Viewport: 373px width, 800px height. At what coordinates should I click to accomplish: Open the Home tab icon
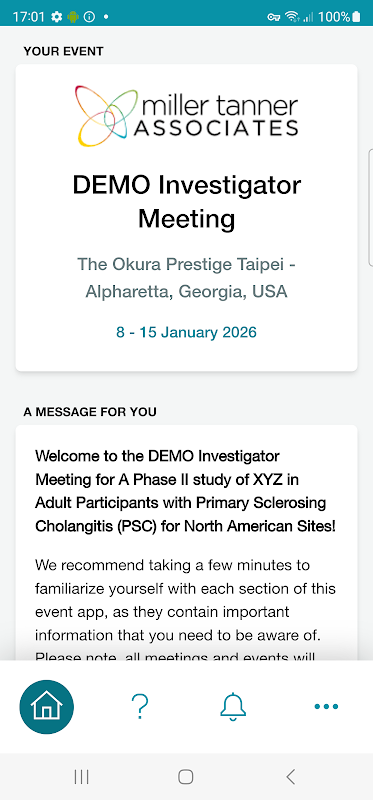tap(46, 707)
